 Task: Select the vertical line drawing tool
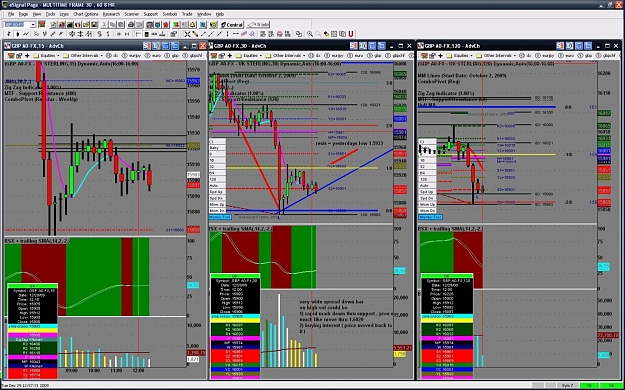pyautogui.click(x=228, y=34)
